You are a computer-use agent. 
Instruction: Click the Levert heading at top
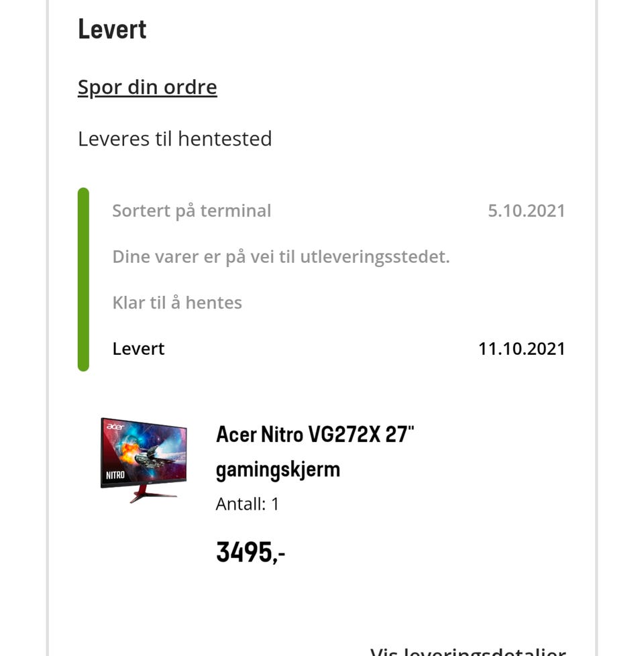pyautogui.click(x=112, y=30)
